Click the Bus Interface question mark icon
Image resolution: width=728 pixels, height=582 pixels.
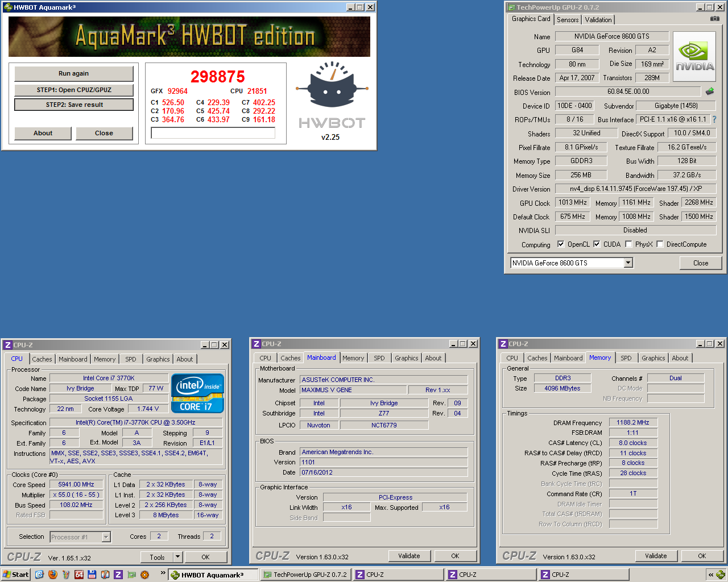[x=714, y=119]
